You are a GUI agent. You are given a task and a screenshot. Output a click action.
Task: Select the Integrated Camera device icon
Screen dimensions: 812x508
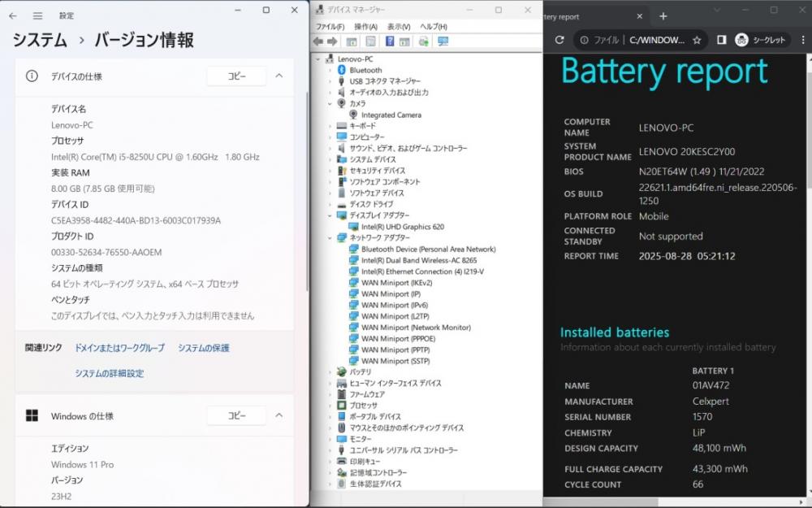click(353, 115)
